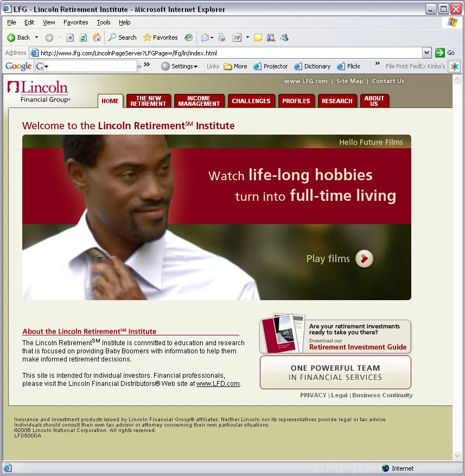Open the More links folder
The height and width of the screenshot is (476, 465).
pyautogui.click(x=235, y=66)
